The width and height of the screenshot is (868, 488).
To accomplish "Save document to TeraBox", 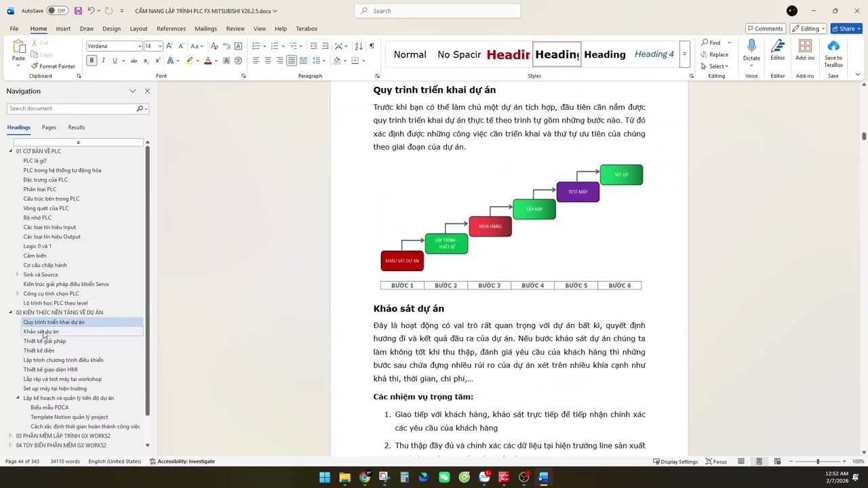I will (833, 53).
